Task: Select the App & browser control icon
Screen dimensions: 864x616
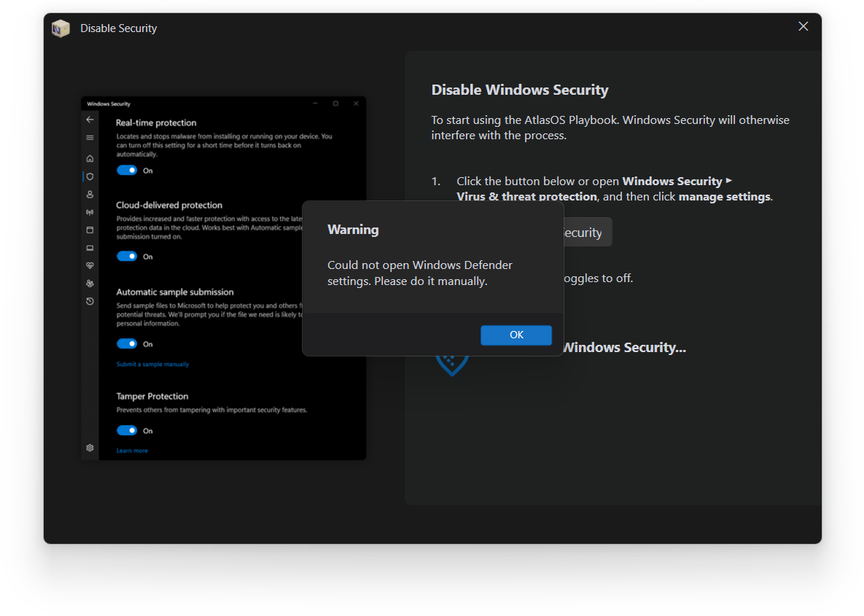Action: [x=89, y=230]
